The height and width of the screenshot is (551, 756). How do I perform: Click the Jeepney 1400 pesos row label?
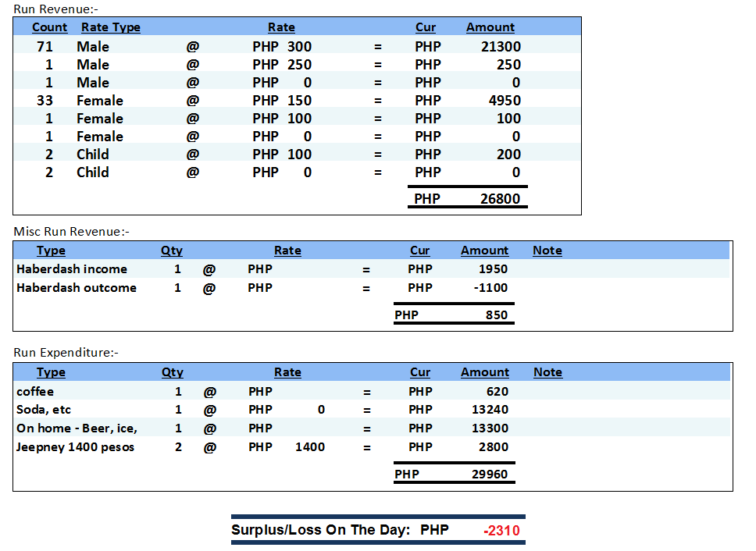pyautogui.click(x=75, y=447)
